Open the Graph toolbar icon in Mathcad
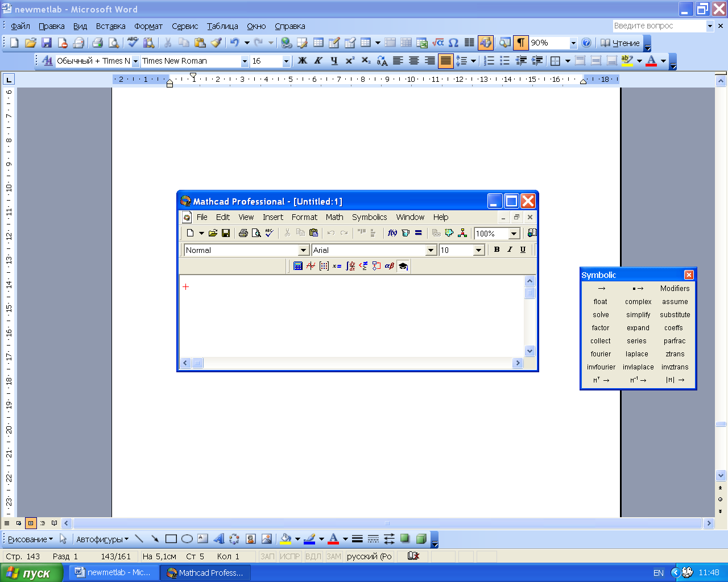The width and height of the screenshot is (728, 582). (311, 266)
